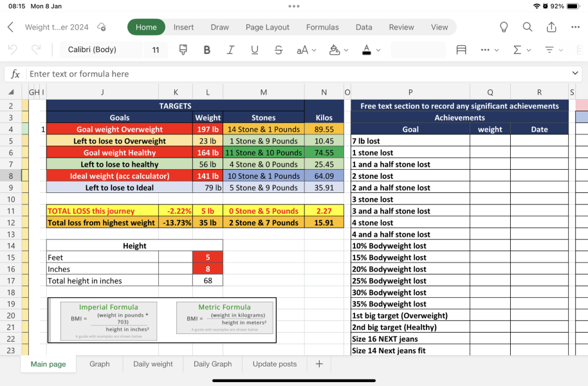Click the cloud save status icon

(x=102, y=27)
